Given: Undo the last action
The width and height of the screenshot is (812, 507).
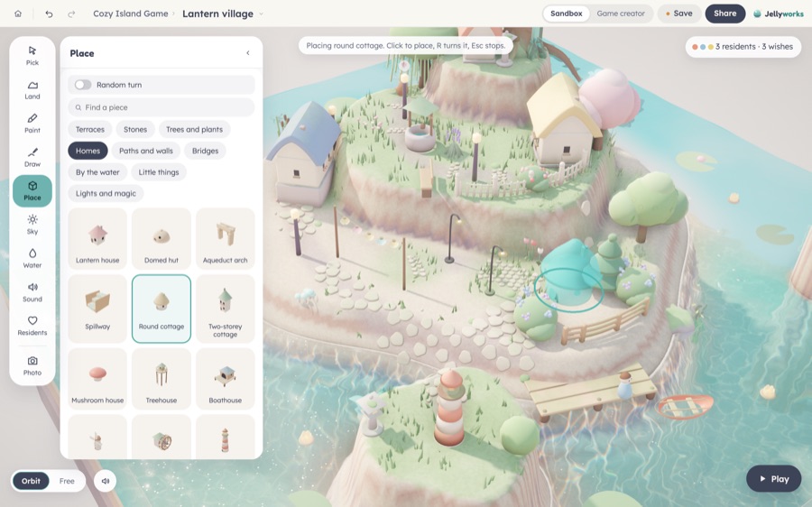Looking at the screenshot, I should pyautogui.click(x=49, y=14).
